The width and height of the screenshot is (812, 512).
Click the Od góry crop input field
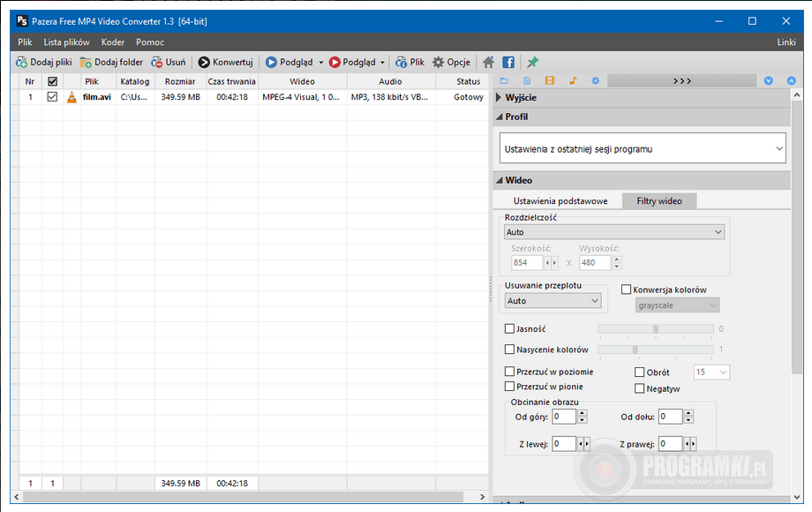click(564, 417)
